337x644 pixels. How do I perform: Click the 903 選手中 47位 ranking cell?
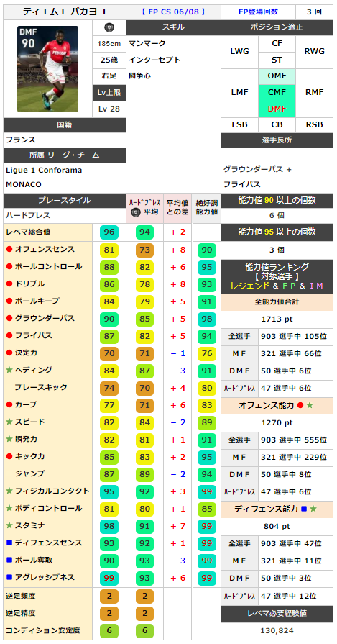pyautogui.click(x=295, y=543)
